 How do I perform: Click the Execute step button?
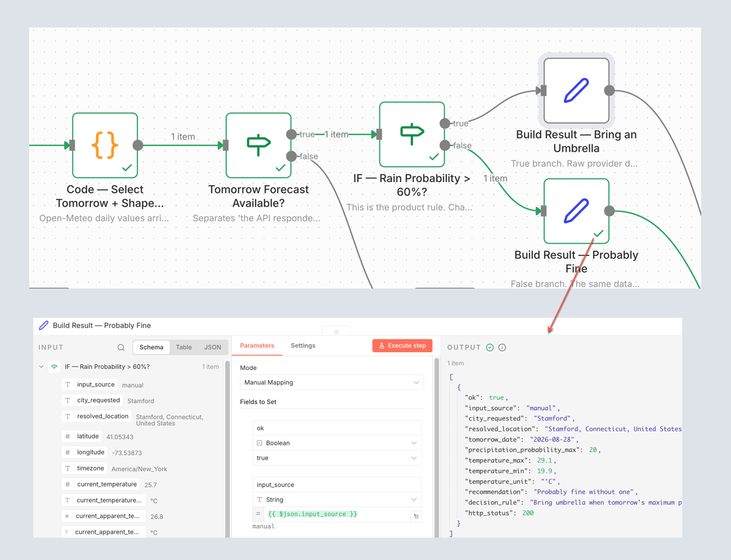[402, 346]
